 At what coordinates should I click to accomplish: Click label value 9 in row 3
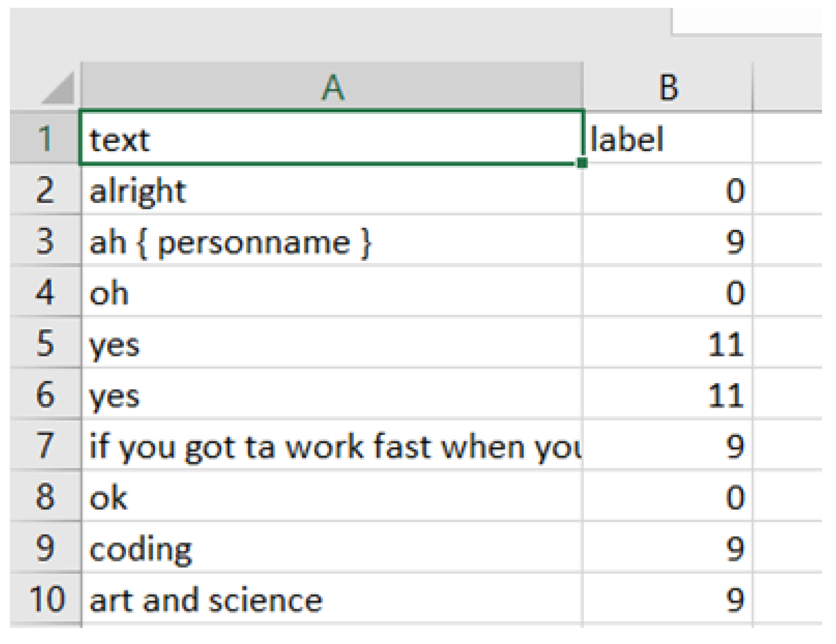click(x=667, y=241)
